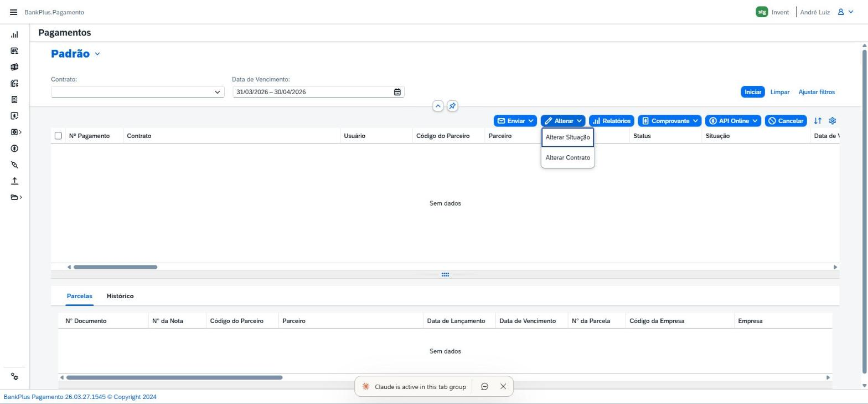Screen dimensions: 868x404
Task: Open the Enviar dropdown button
Action: pyautogui.click(x=515, y=121)
